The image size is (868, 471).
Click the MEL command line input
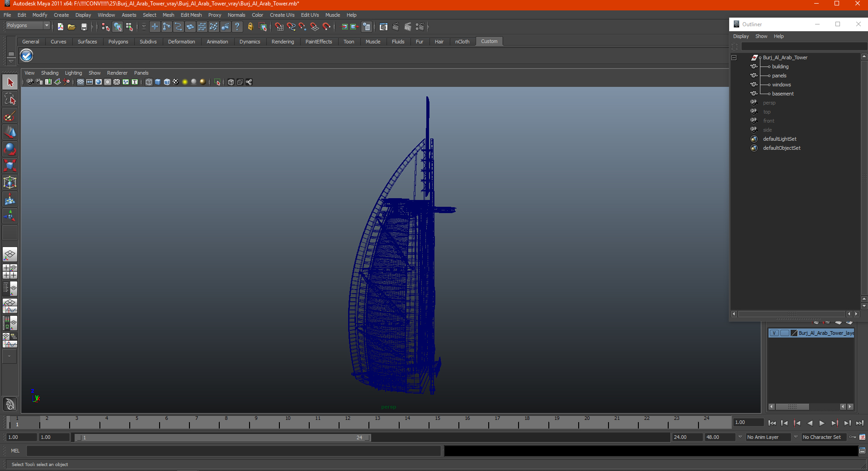point(233,451)
